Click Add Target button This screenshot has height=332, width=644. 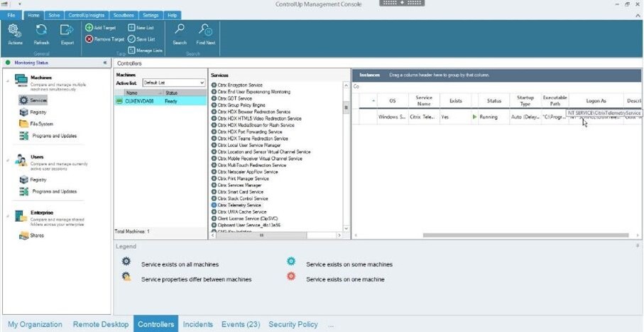pos(101,28)
